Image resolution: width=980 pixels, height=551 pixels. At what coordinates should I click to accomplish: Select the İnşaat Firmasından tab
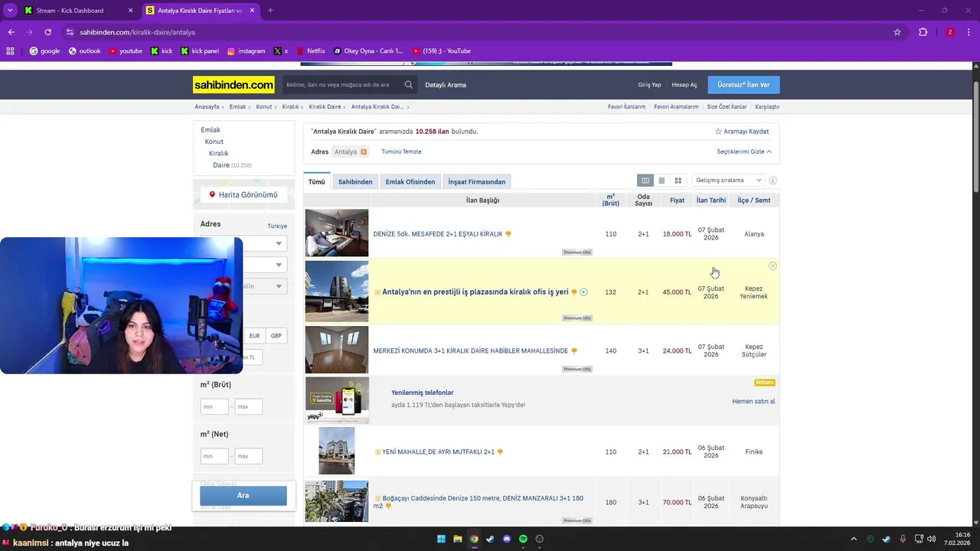point(477,182)
